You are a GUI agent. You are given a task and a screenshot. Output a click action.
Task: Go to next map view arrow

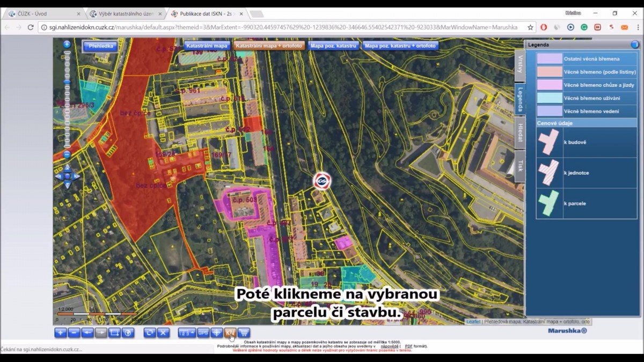[x=101, y=333]
